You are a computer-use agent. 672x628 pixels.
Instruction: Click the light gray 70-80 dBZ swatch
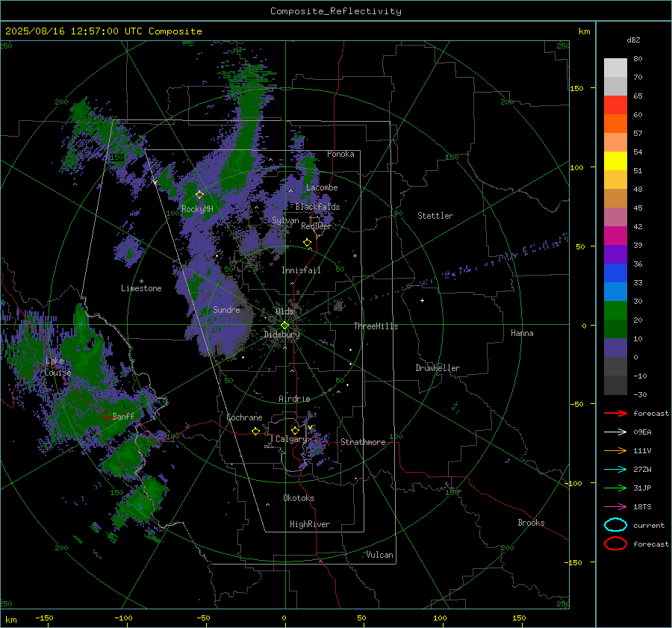coord(615,68)
